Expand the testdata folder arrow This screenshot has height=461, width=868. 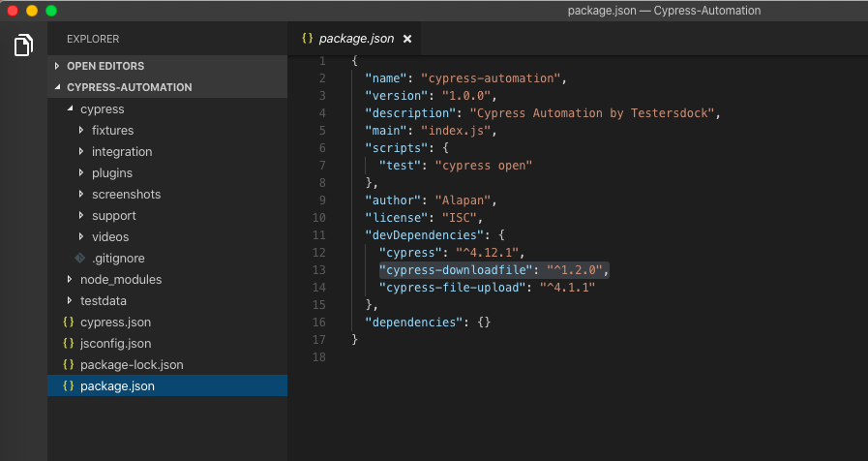70,300
